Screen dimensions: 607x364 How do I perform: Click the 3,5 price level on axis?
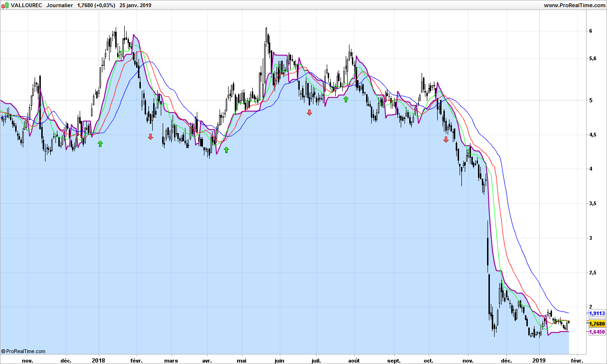(592, 203)
